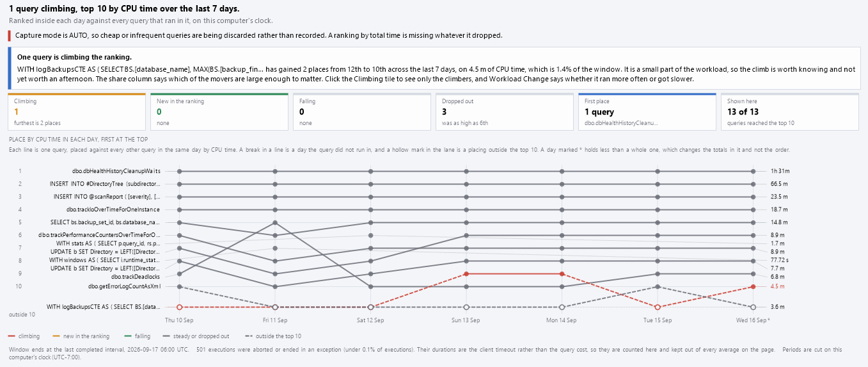Select Tue 15 Sep hollow red marker
Viewport: 868px width, 367px height.
658,307
